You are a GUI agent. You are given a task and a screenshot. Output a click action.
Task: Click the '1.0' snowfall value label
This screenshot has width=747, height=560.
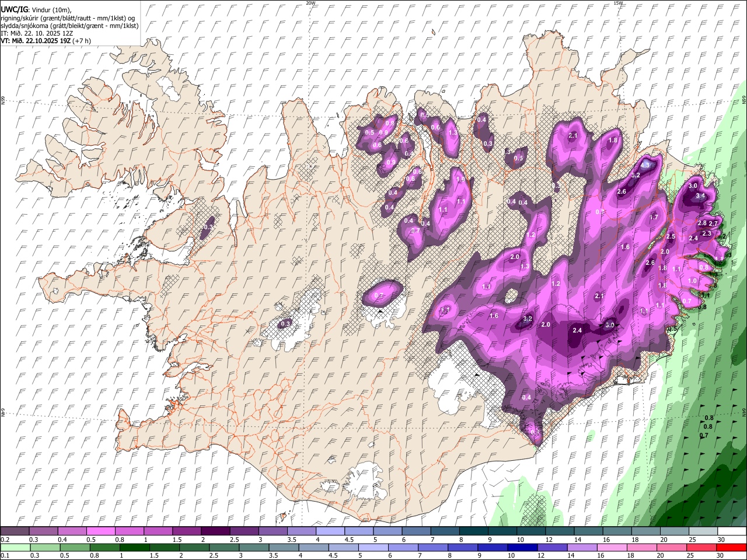[692, 281]
